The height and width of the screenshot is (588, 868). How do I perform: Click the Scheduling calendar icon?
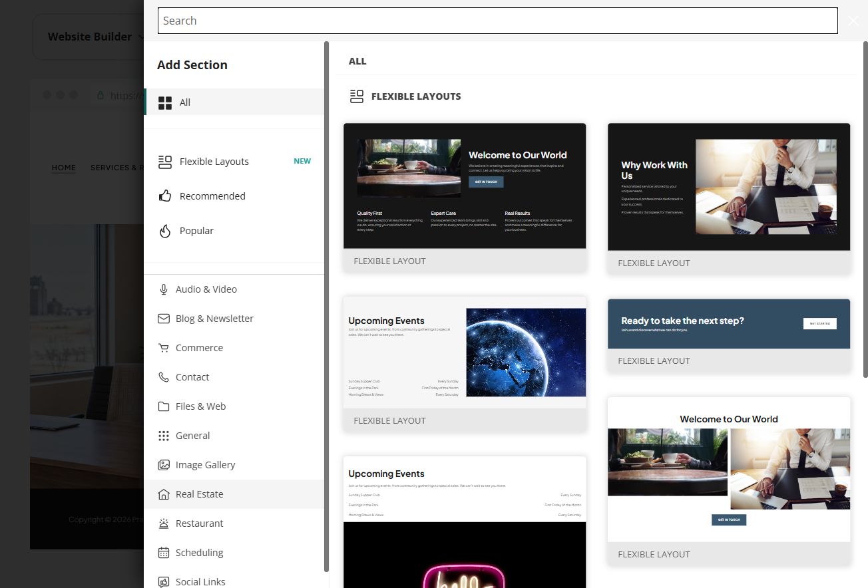(164, 553)
